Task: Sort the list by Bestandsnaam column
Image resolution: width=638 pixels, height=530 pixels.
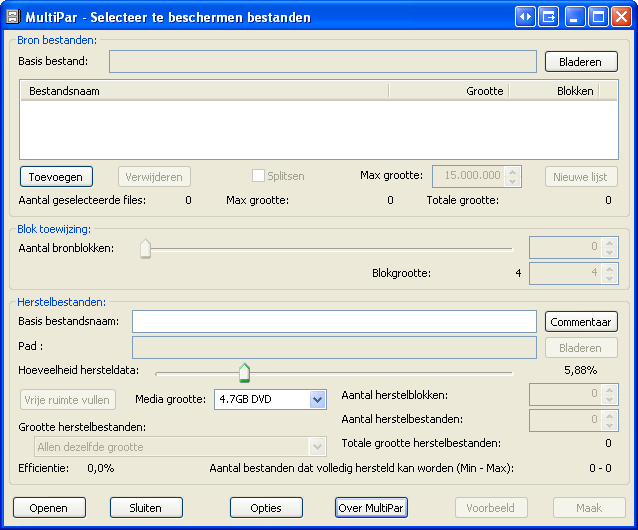Action: click(x=205, y=91)
